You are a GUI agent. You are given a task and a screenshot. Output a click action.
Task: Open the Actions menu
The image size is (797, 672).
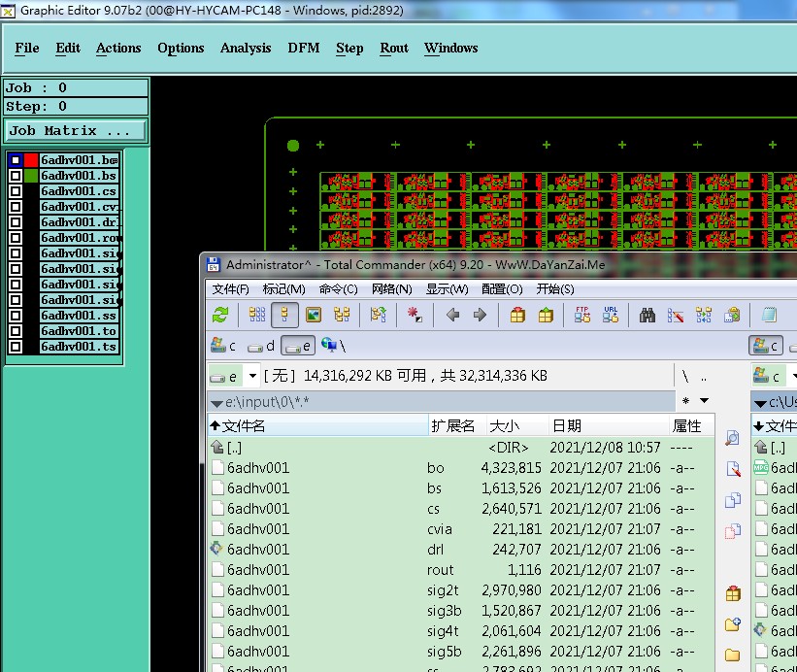[118, 48]
